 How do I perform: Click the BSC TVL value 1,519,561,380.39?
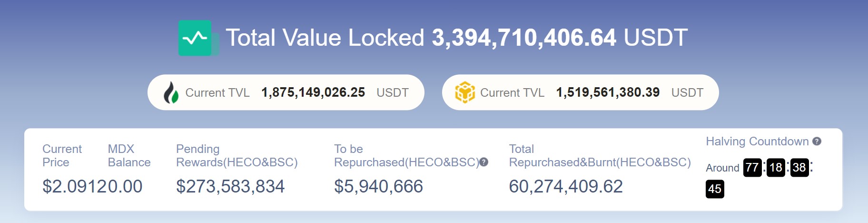[x=608, y=92]
